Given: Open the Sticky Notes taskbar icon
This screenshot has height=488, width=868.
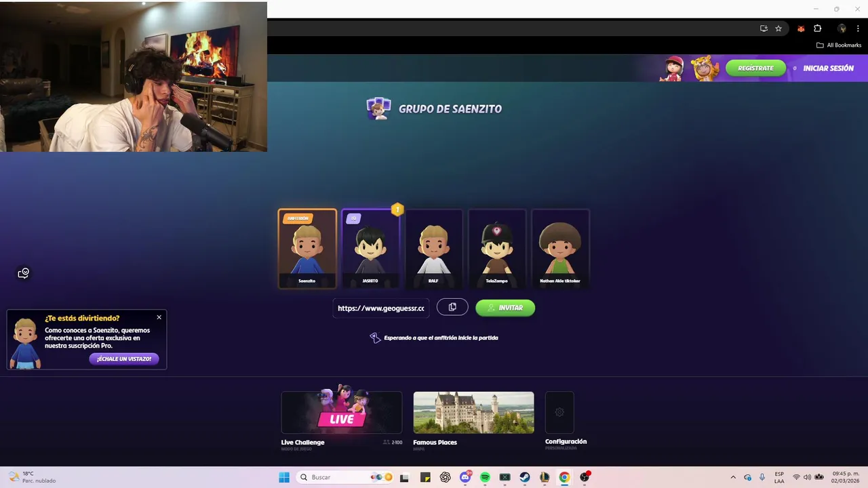Looking at the screenshot, I should [x=425, y=477].
